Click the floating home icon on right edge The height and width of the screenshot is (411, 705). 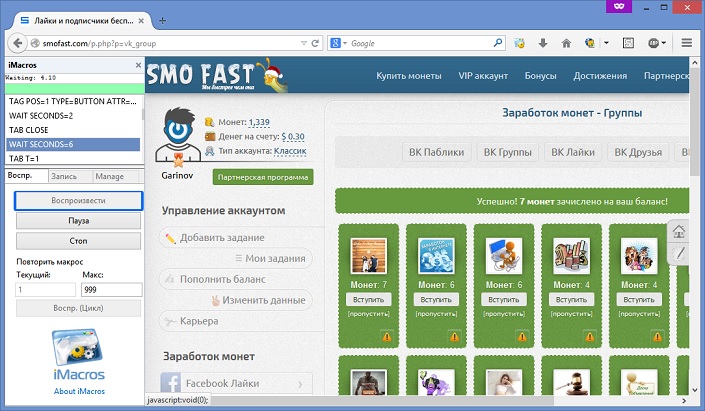tap(679, 232)
